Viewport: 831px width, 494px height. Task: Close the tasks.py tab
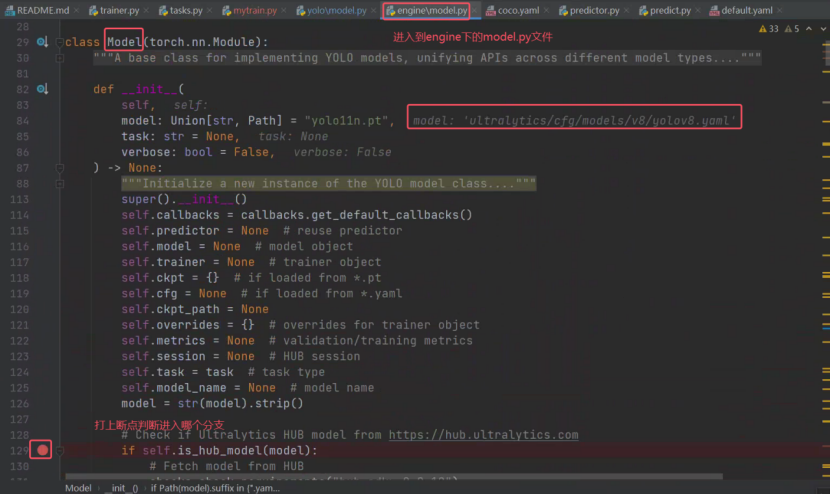click(209, 11)
